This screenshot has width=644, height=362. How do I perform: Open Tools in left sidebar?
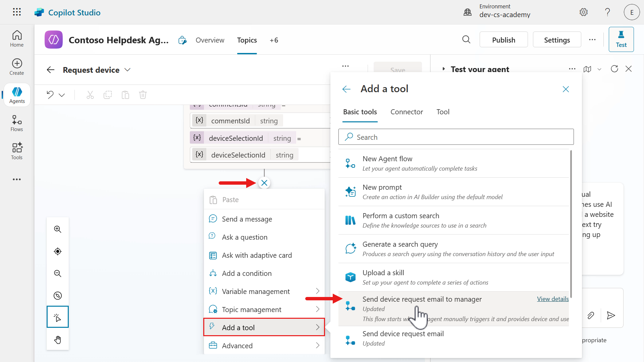[x=17, y=151]
